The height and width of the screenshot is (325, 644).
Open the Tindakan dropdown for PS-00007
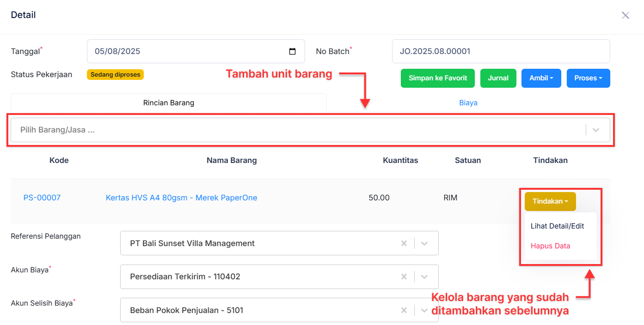click(550, 201)
